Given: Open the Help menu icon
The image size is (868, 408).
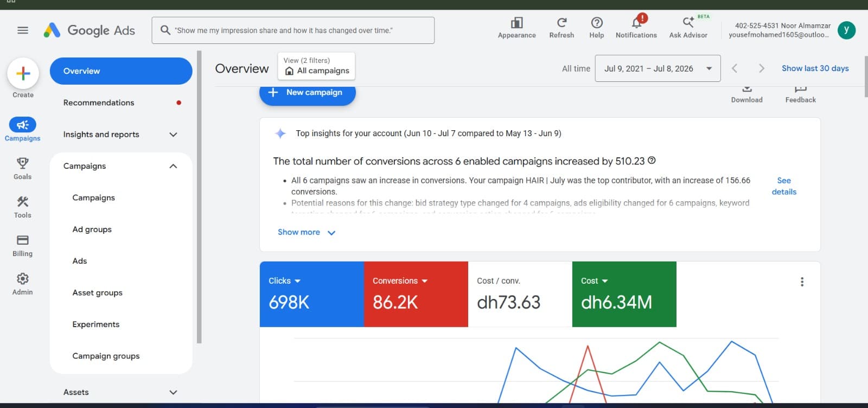Looking at the screenshot, I should point(597,28).
